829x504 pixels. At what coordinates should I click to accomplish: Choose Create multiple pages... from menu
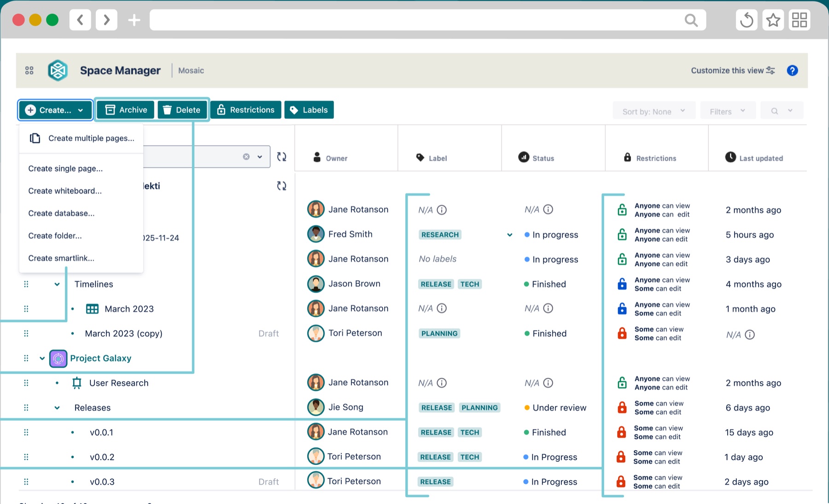coord(82,138)
